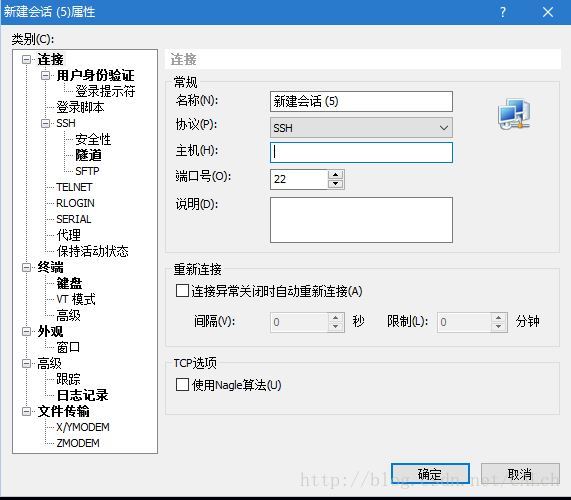This screenshot has height=500, width=571.
Task: Collapse the SSH tree node
Action: [x=45, y=123]
